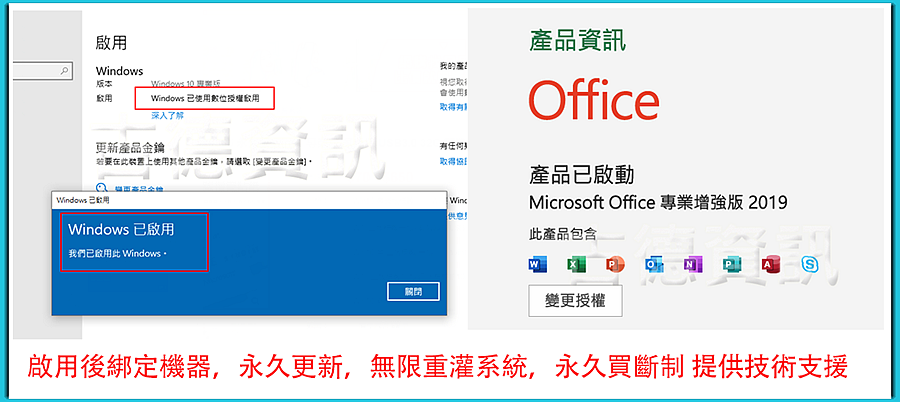Click the Skype for Business icon
This screenshot has height=402, width=900.
(x=809, y=265)
